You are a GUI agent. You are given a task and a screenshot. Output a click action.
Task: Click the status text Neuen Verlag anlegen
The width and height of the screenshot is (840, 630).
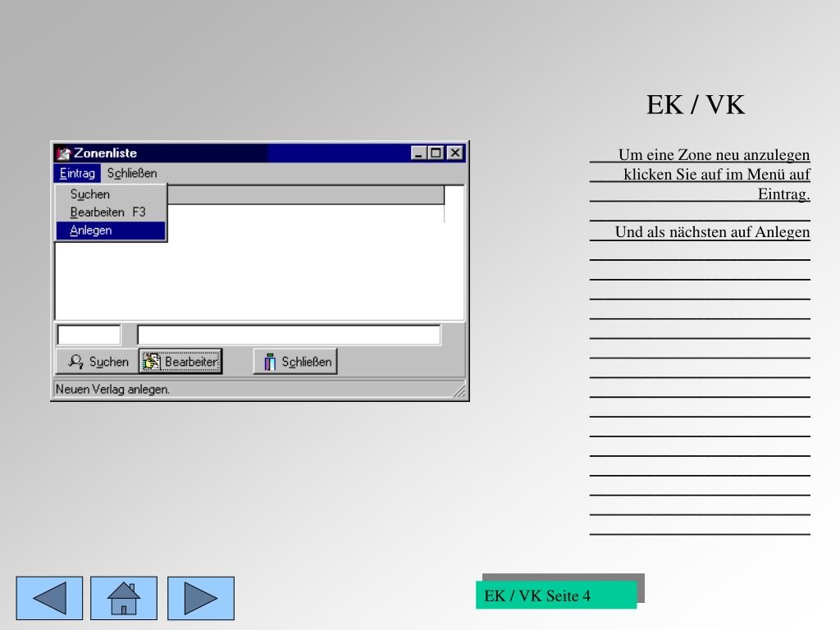coord(112,390)
